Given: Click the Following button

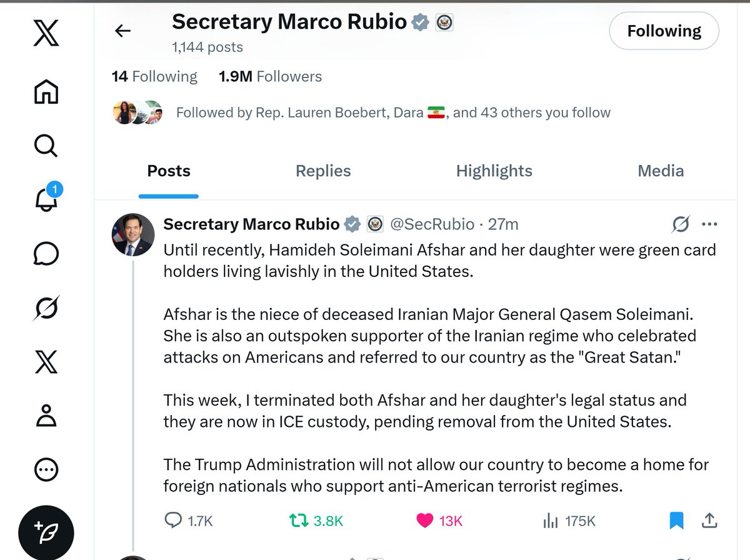Looking at the screenshot, I should [664, 31].
